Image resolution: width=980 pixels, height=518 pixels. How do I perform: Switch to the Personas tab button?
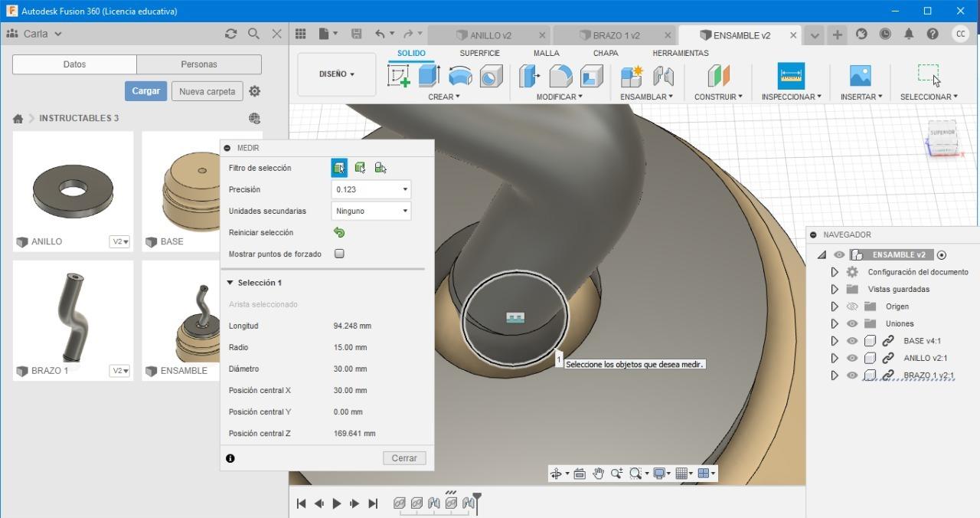pyautogui.click(x=199, y=64)
